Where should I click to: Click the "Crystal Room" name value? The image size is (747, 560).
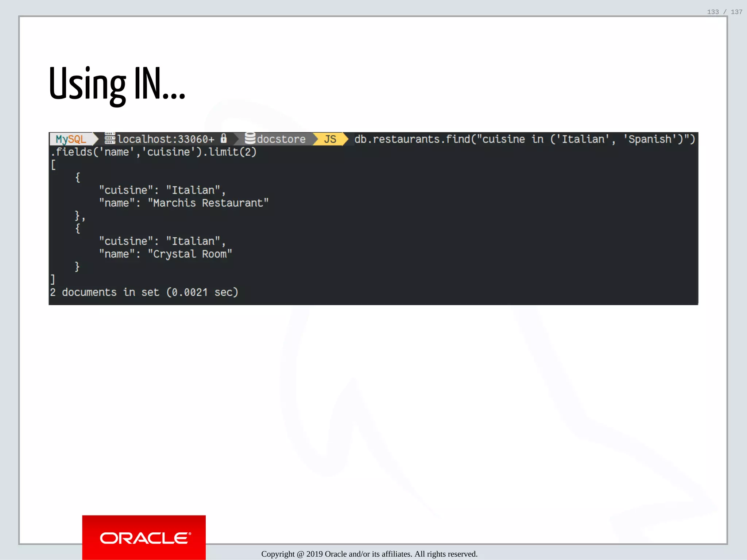click(x=190, y=254)
